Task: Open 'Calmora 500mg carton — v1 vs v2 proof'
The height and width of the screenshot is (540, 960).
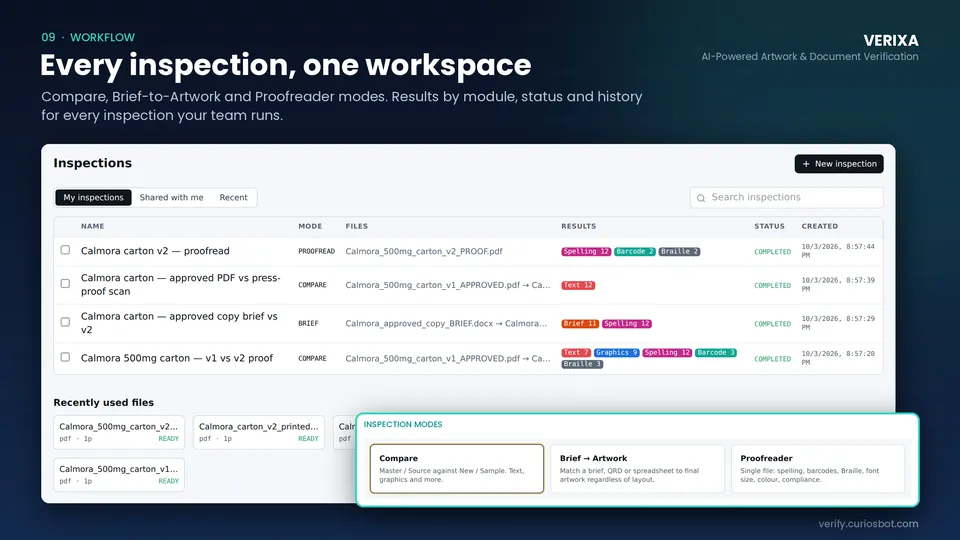Action: 177,358
